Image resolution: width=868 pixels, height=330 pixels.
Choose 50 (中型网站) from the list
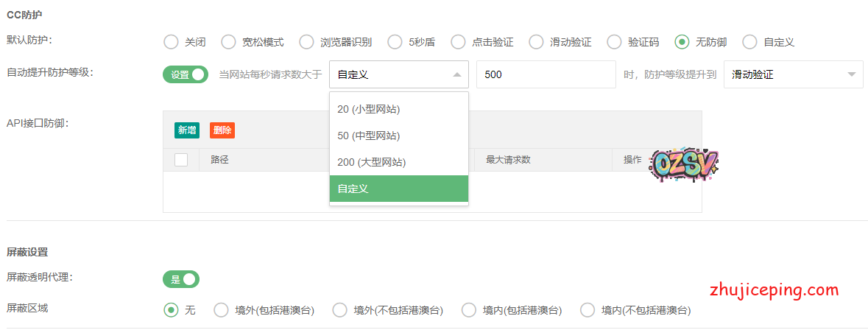pyautogui.click(x=398, y=136)
